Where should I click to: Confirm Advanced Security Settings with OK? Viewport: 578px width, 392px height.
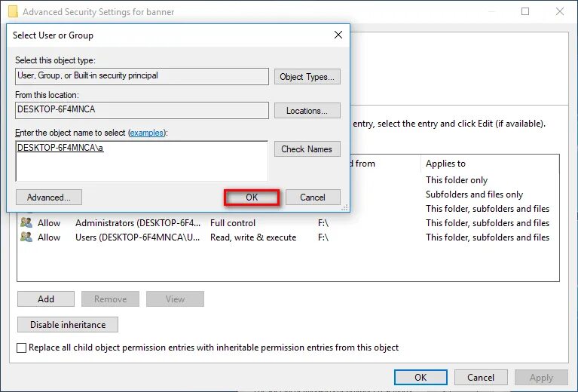421,377
